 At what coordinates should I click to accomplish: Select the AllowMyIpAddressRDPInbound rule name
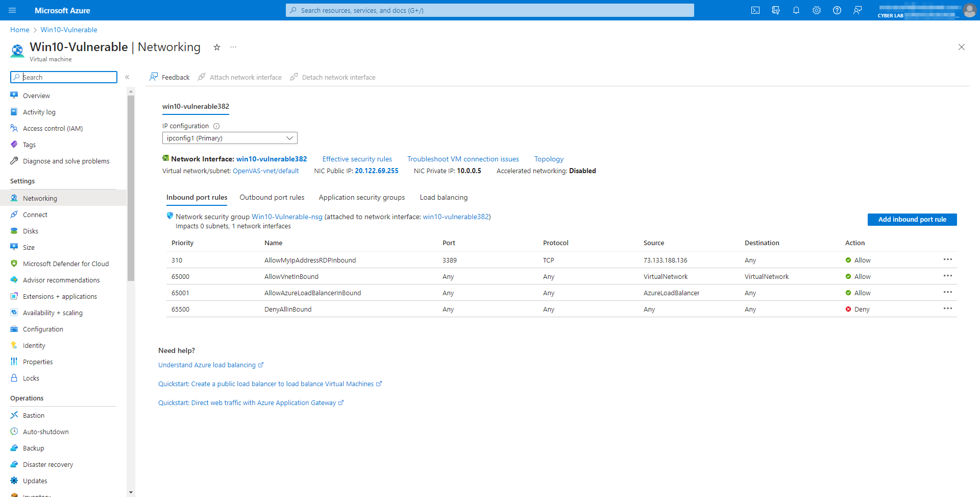pos(310,260)
